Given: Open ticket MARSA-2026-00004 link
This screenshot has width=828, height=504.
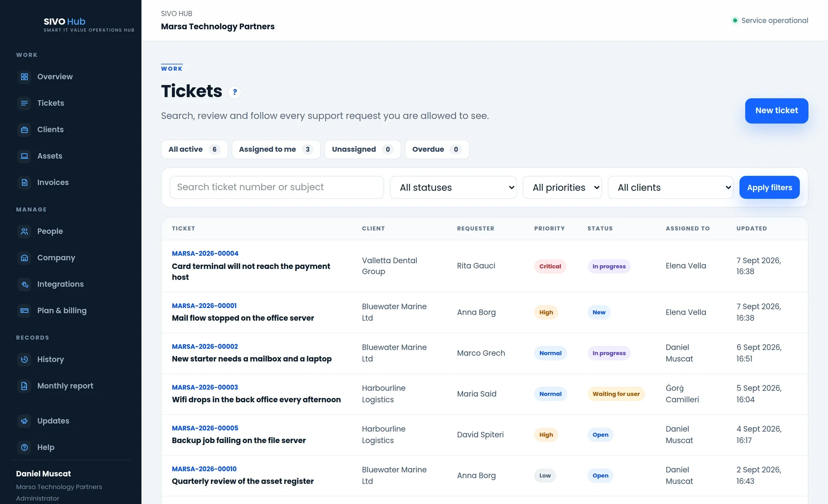Looking at the screenshot, I should (205, 253).
